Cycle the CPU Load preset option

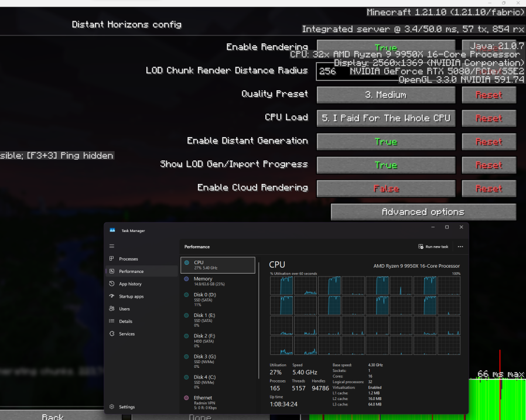(386, 118)
